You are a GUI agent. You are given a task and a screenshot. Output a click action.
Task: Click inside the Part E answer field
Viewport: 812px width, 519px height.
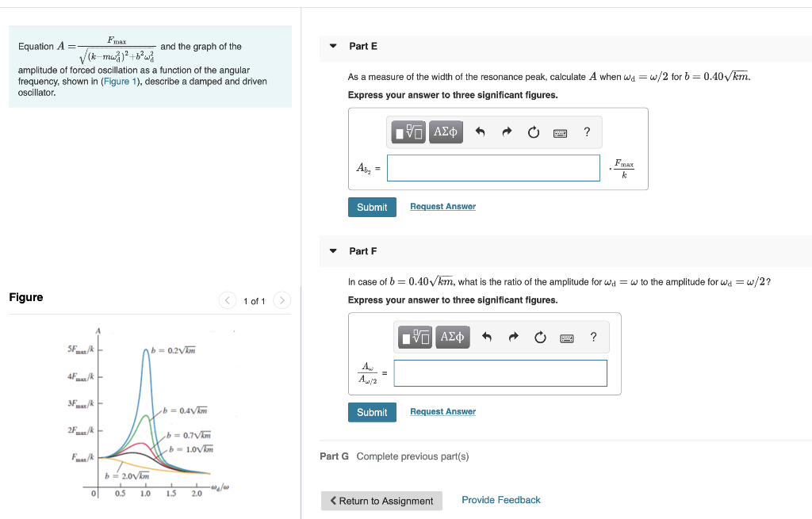point(493,167)
